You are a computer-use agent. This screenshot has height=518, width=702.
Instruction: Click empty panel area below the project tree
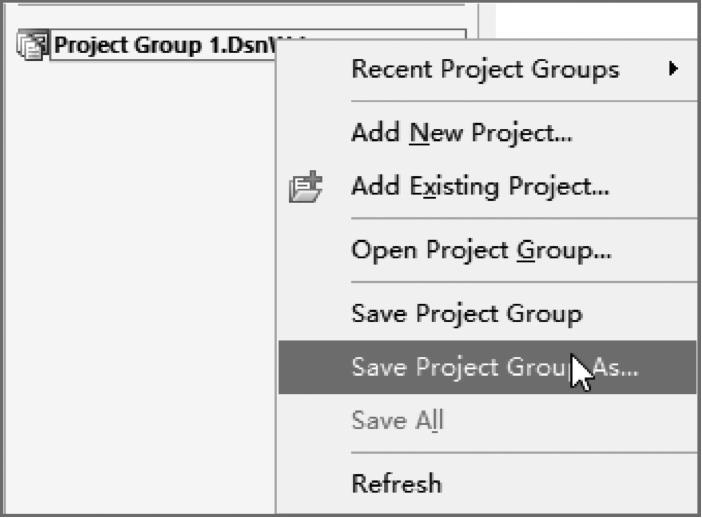coord(130,300)
